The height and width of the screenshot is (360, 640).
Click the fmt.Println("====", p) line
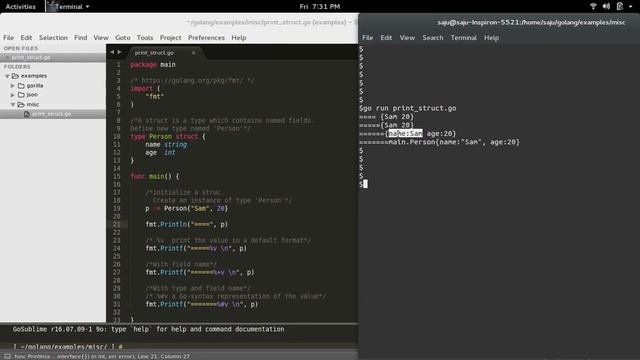coord(187,224)
